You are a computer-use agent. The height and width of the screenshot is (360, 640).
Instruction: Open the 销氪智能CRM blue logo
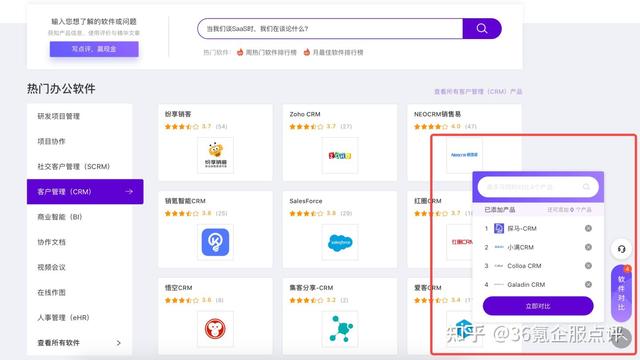(x=216, y=242)
